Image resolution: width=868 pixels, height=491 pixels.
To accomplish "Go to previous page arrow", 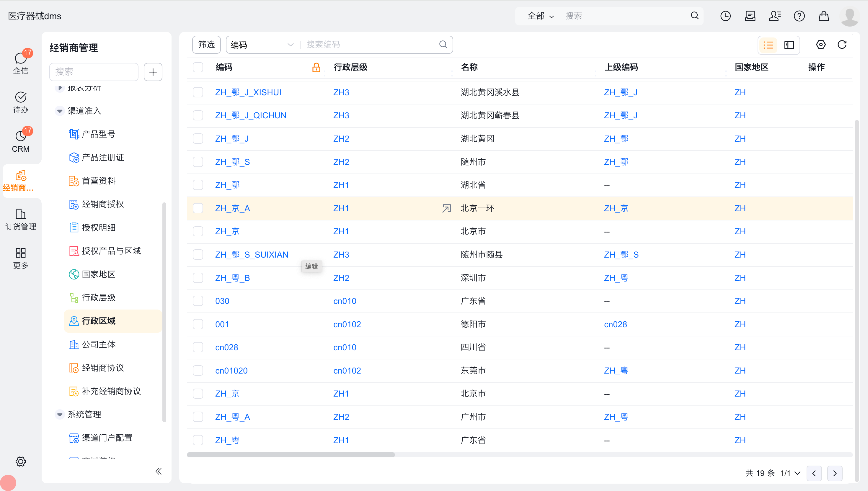I will pyautogui.click(x=814, y=473).
